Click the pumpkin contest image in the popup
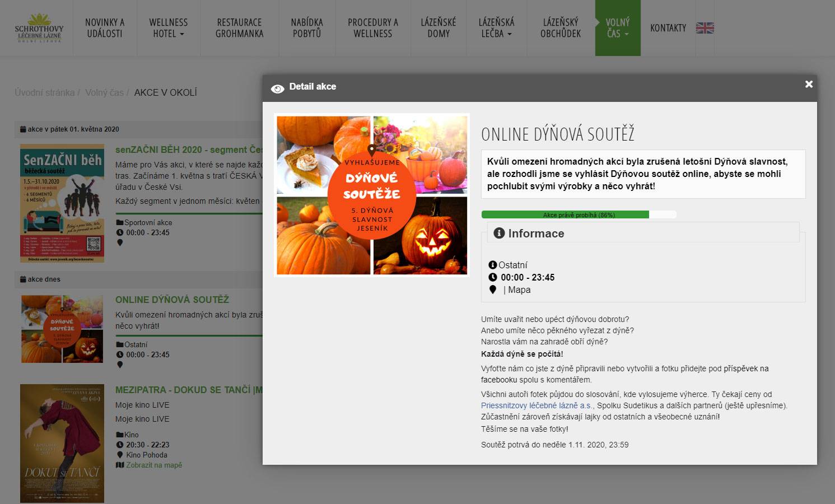Viewport: 835px width, 504px height. click(372, 195)
